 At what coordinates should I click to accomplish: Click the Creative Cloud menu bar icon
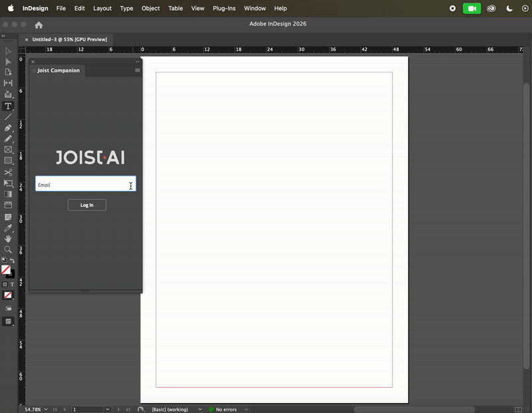(x=491, y=9)
